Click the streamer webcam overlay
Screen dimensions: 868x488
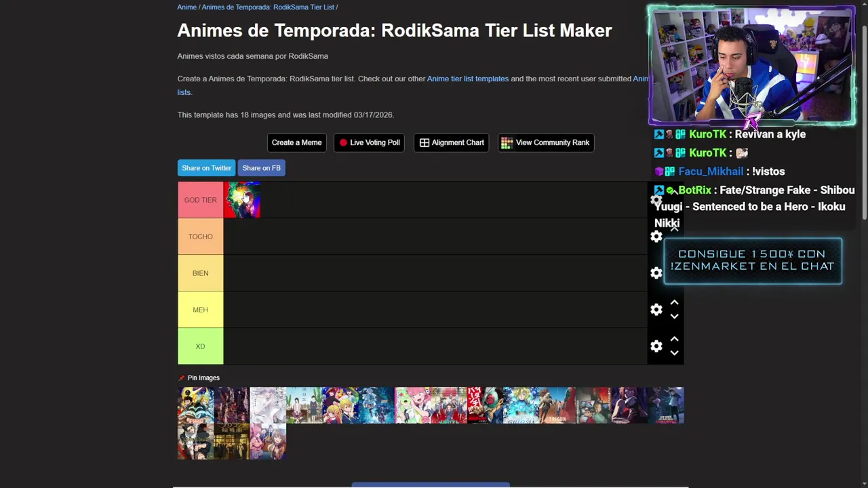[751, 65]
